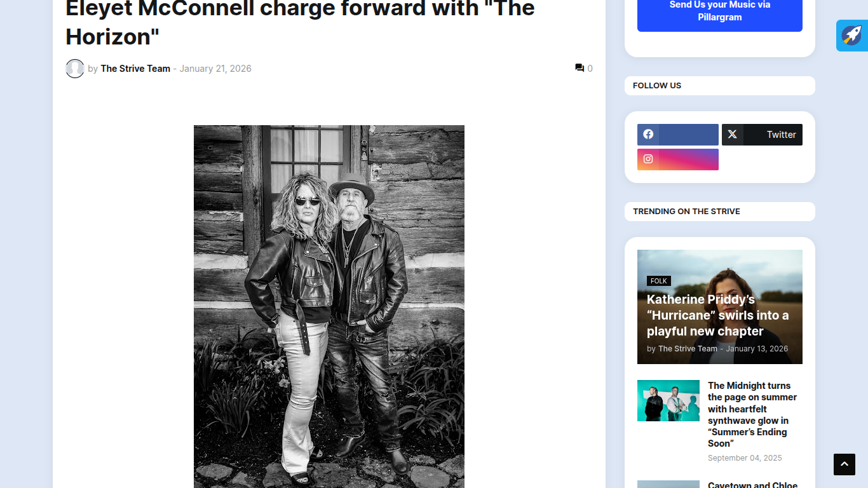This screenshot has width=868, height=488.
Task: Open Katherine Priddy's Hurricane article
Action: tap(718, 315)
